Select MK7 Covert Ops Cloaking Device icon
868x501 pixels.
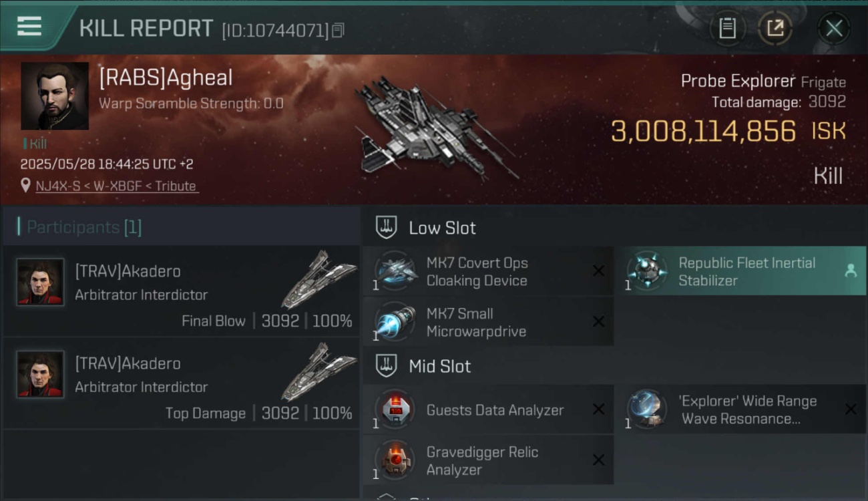[395, 271]
